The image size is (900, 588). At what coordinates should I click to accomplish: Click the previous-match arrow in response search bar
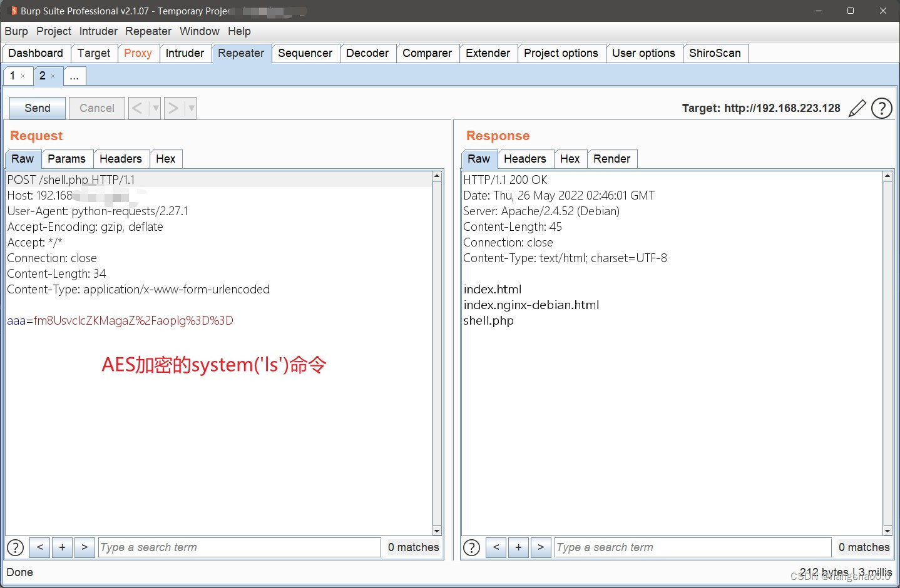coord(496,547)
